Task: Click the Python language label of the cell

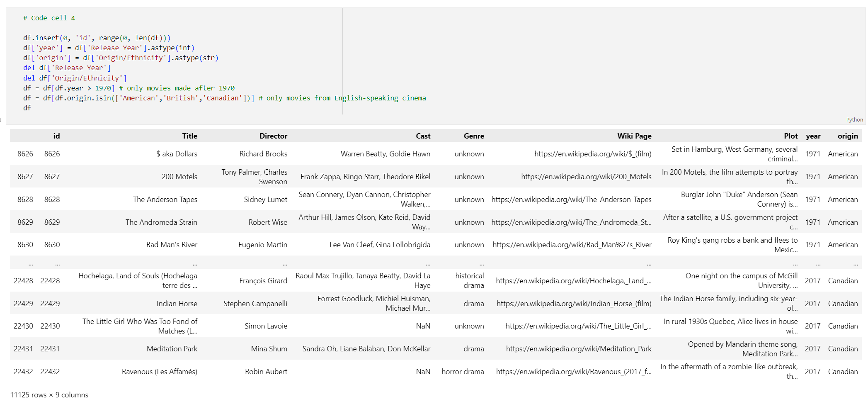Action: point(854,119)
